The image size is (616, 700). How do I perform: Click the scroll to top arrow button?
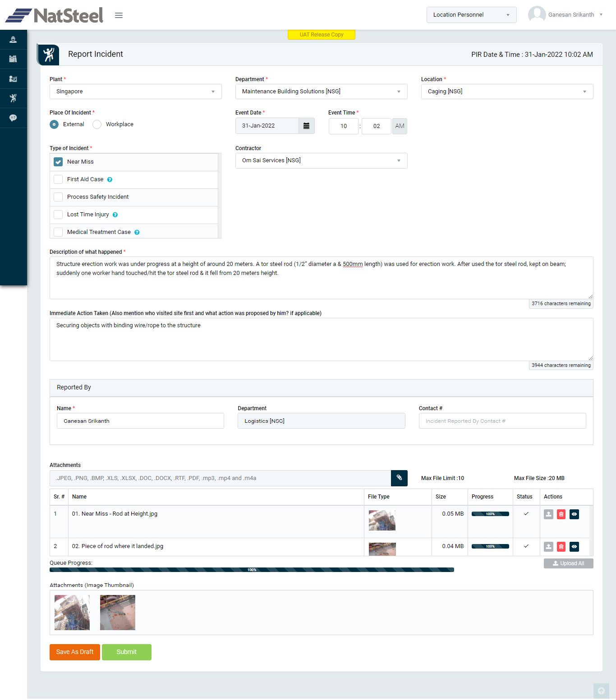pyautogui.click(x=601, y=691)
